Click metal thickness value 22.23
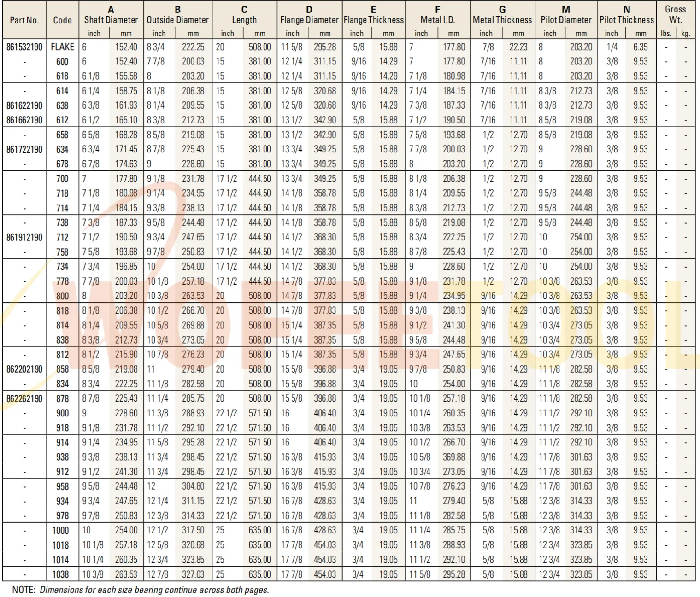Viewport: 700px width, 597px height. [518, 47]
